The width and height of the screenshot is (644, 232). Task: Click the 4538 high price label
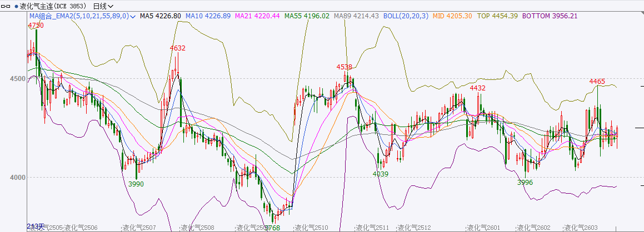coord(344,67)
